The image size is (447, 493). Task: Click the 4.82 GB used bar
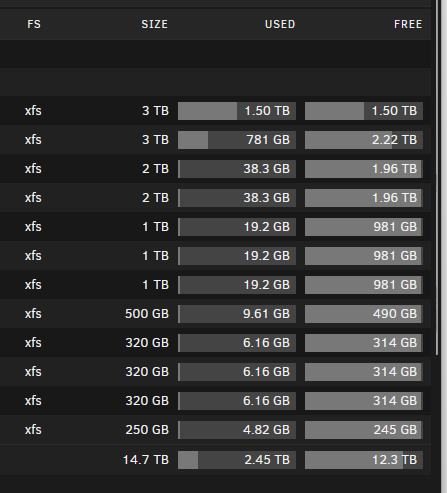237,430
